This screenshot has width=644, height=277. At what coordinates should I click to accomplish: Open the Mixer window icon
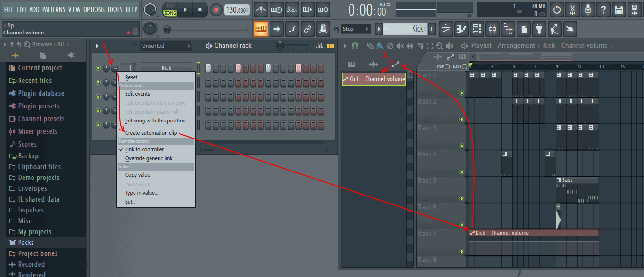pos(493,29)
